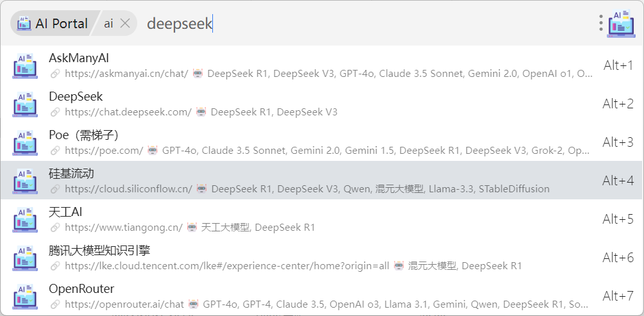
Task: Choose the 天工AI result titled entry
Action: [65, 212]
